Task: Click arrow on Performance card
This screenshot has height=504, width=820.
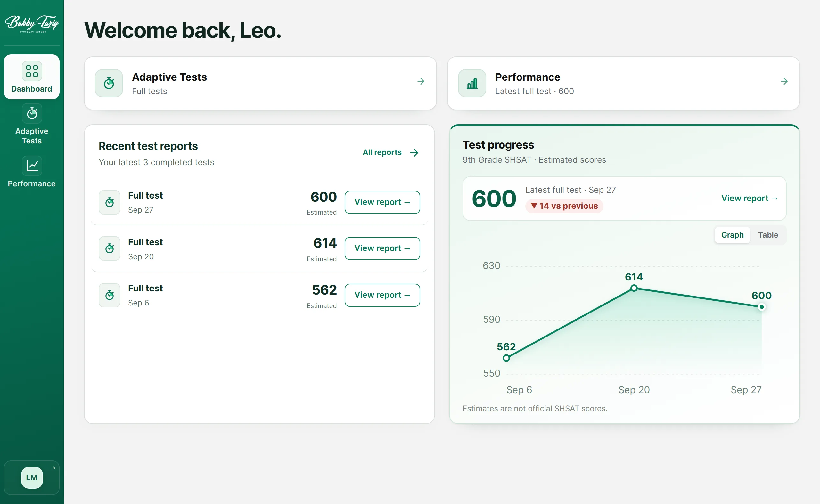Action: pos(784,81)
